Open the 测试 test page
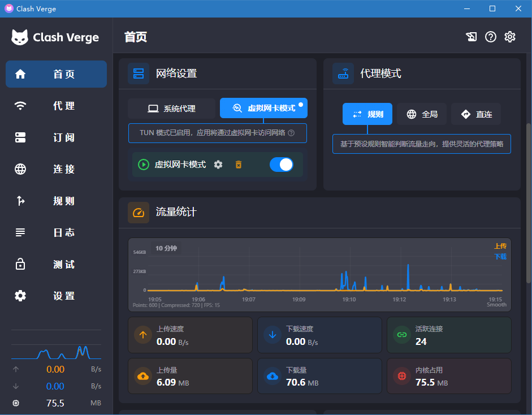 click(56, 265)
